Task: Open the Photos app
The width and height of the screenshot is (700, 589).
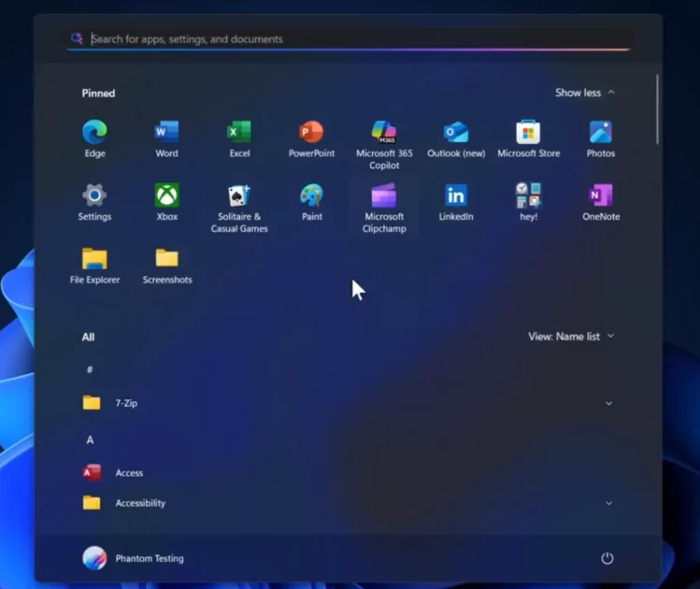Action: (x=600, y=139)
